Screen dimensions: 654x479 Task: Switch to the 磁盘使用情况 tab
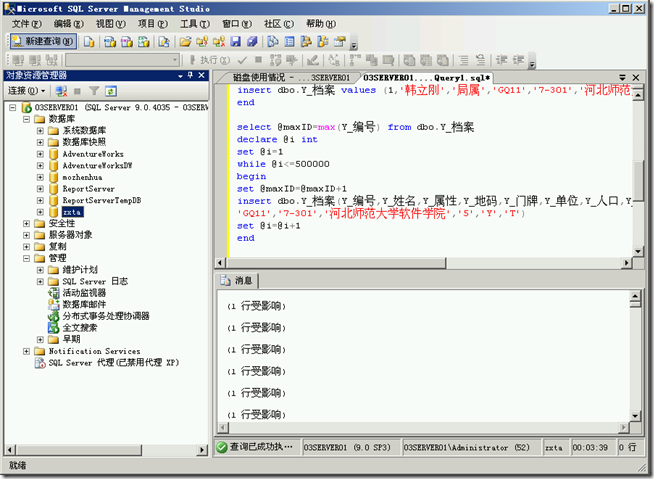click(291, 78)
